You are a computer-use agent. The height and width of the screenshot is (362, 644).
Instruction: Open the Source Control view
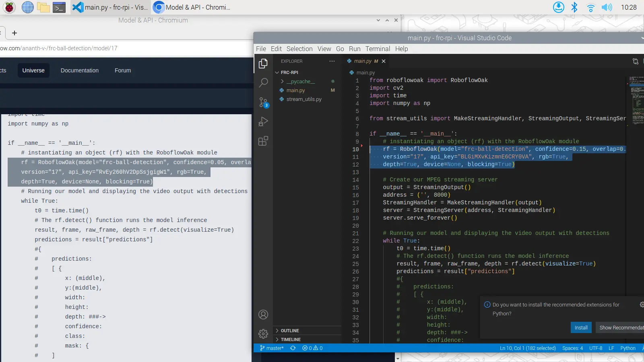[263, 102]
